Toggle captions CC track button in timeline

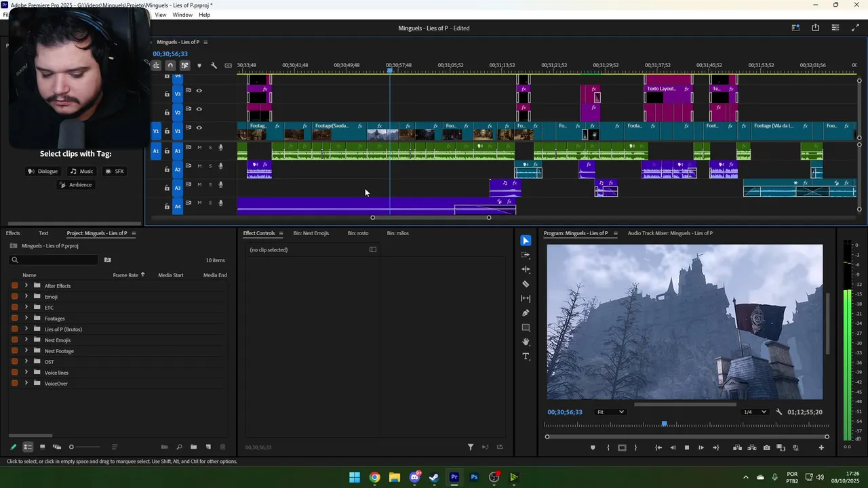point(228,66)
